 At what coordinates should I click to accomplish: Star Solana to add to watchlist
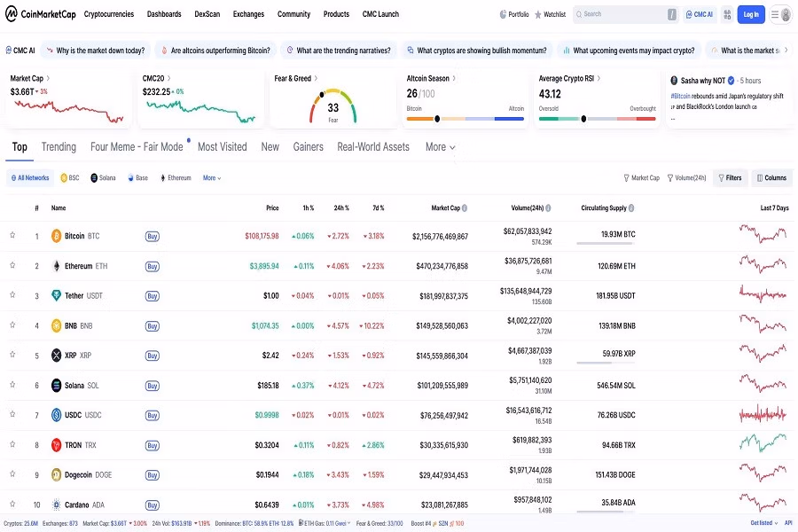point(12,384)
